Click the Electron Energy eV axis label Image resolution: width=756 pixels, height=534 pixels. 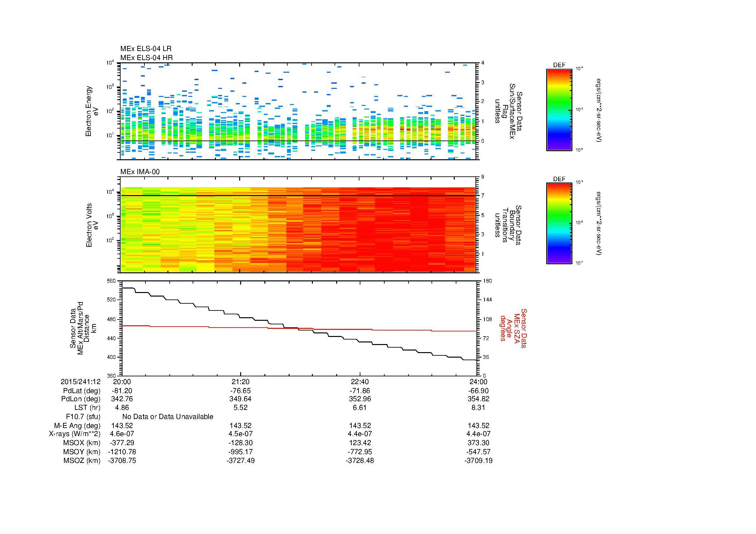point(92,111)
